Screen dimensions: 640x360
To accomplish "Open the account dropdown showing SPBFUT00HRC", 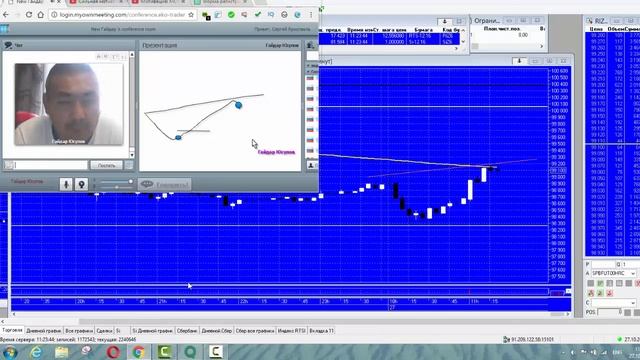I will 614,273.
